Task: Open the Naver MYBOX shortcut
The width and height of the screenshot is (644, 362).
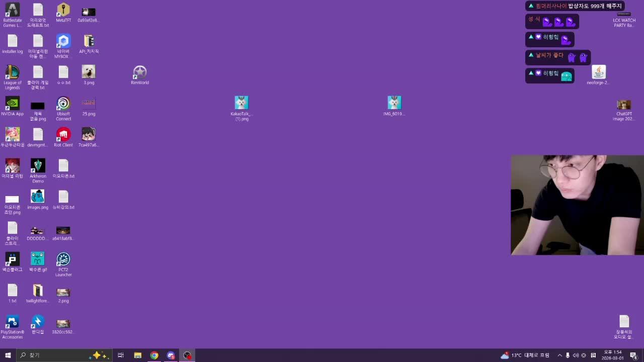Action: point(63,46)
